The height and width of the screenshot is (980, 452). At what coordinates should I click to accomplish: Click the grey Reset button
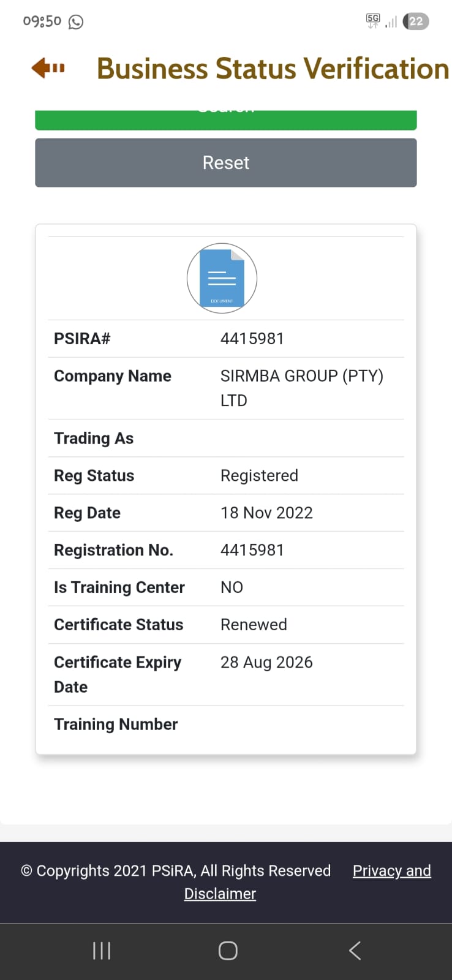click(x=226, y=162)
